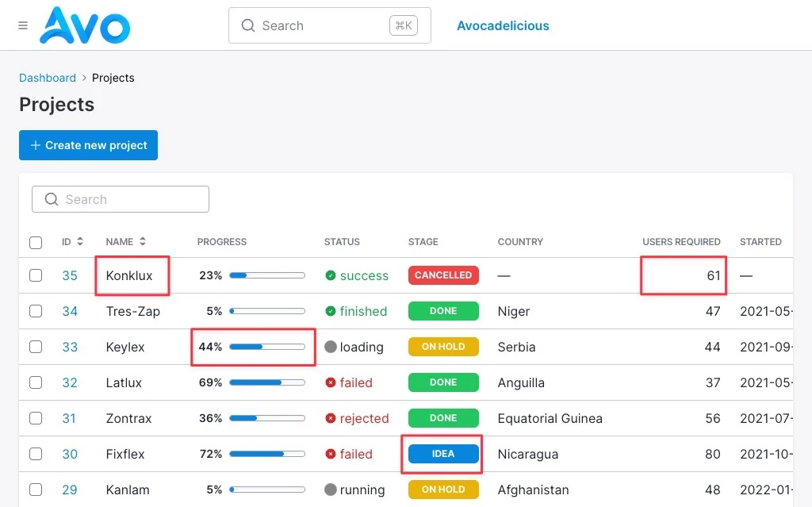Click the 69% progress bar for Latlux
Screen dimensions: 812x507
pos(267,382)
